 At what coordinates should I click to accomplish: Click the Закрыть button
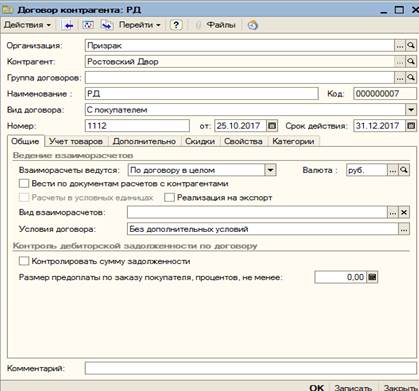click(401, 387)
